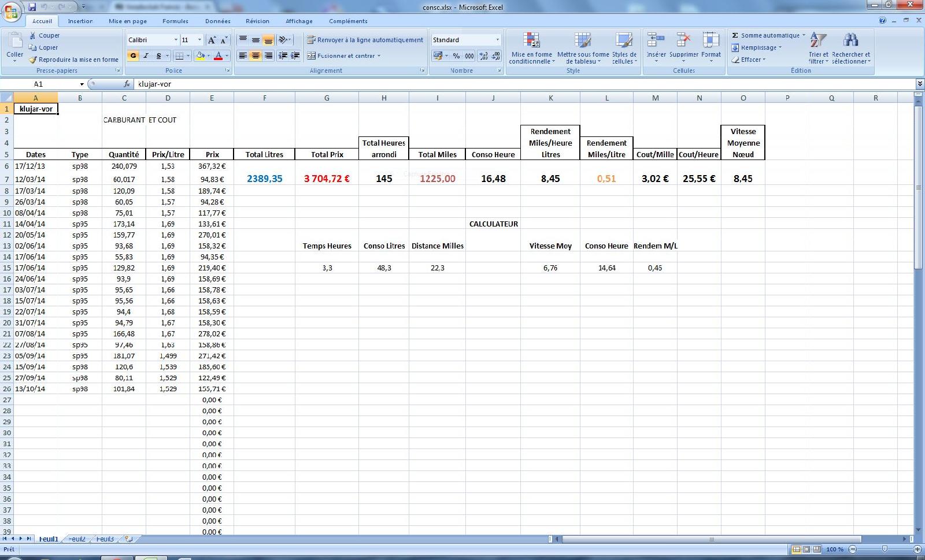This screenshot has height=560, width=925.
Task: Switch to the Mise en page tab
Action: 128,21
